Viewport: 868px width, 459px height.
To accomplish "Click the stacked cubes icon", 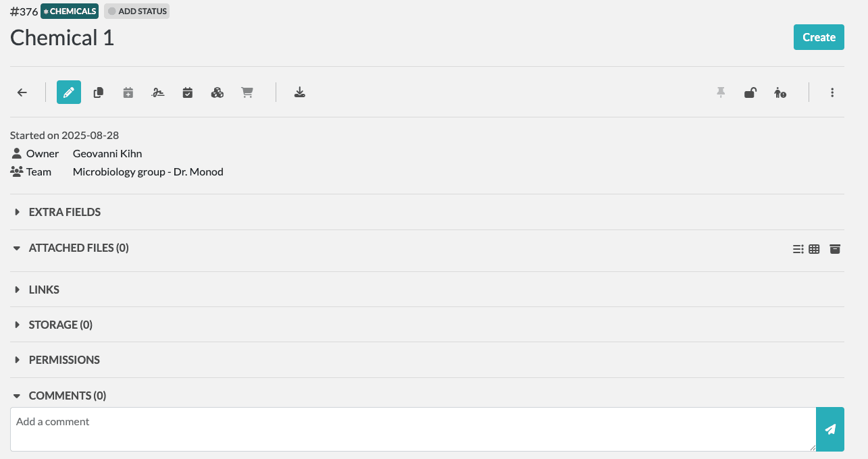I will coord(218,92).
